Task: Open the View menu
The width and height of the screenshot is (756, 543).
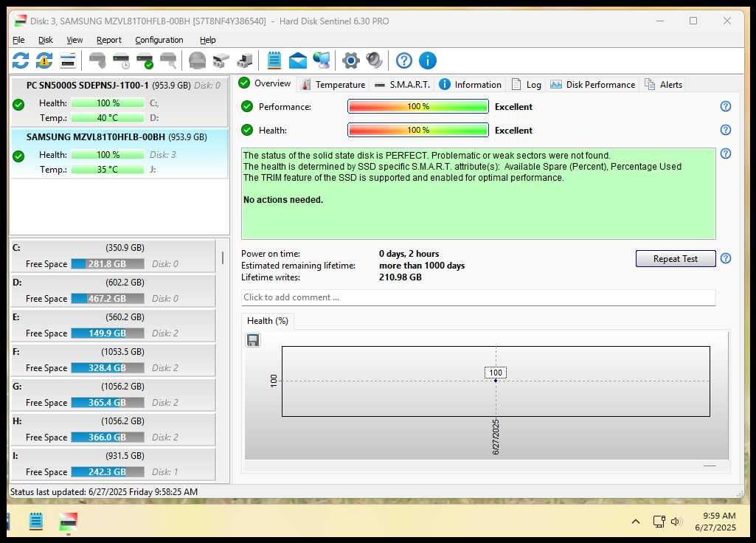Action: click(x=74, y=40)
